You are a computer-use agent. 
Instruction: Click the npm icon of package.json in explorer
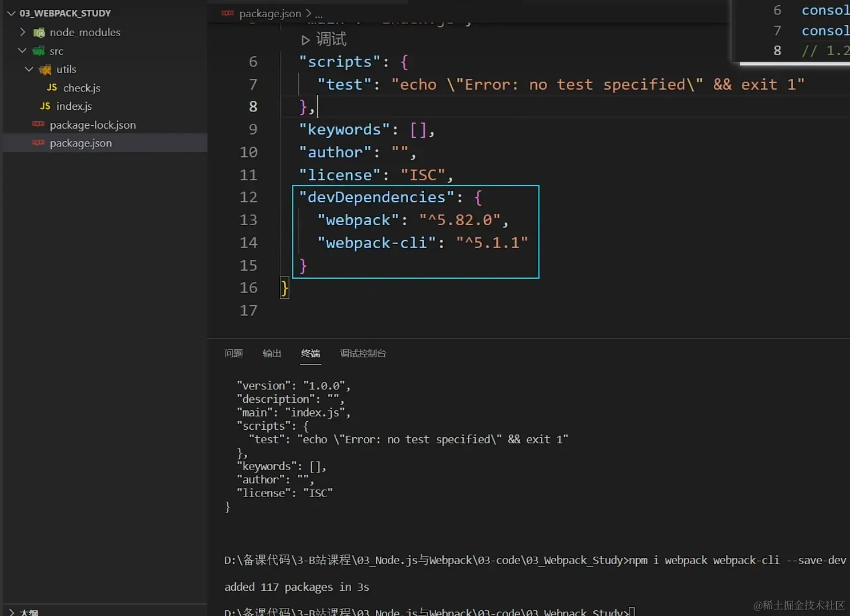coord(39,143)
